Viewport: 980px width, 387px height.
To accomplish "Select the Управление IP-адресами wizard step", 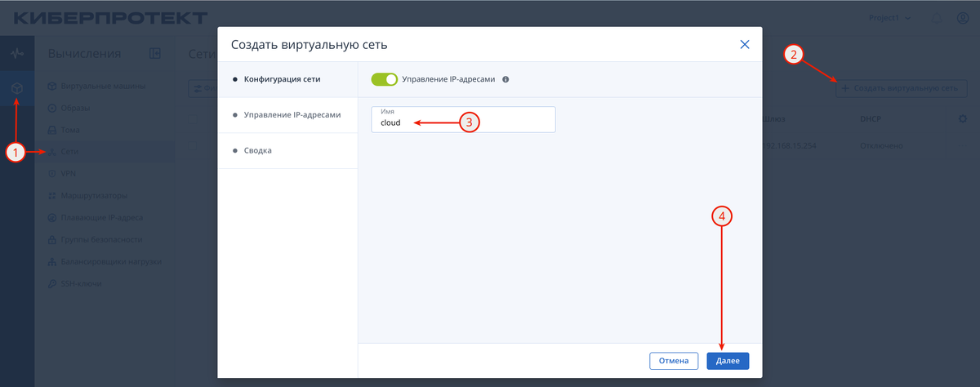I will [287, 115].
